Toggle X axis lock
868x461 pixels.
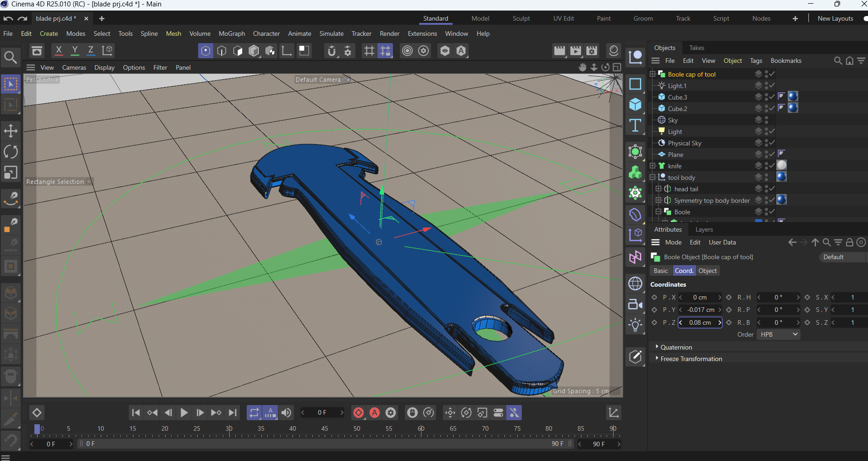pos(59,50)
